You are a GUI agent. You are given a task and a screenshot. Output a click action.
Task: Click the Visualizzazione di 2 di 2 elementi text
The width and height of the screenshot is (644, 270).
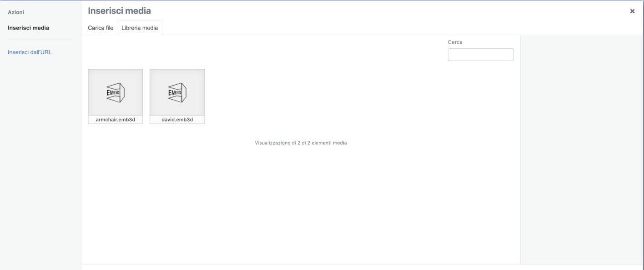(301, 143)
